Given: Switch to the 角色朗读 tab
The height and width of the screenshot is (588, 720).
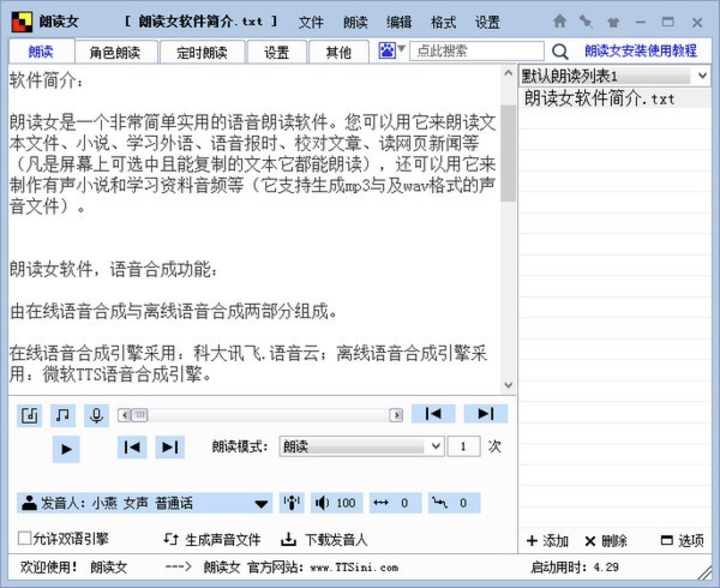Looking at the screenshot, I should [115, 52].
